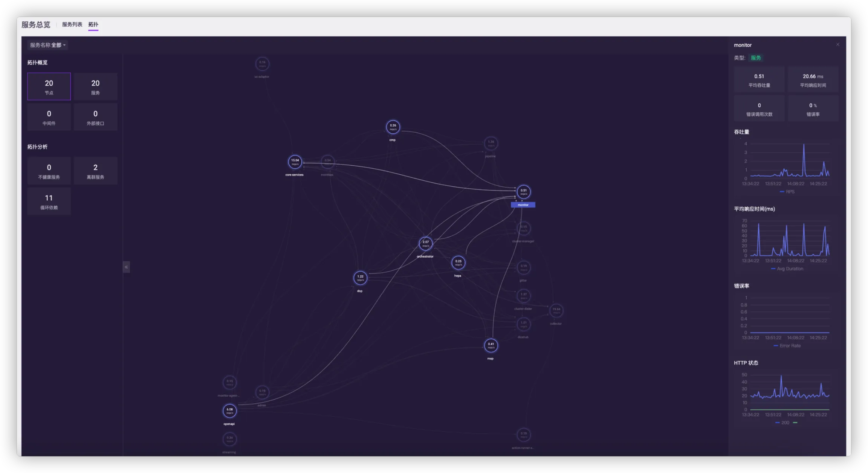The image size is (868, 473).
Task: Select the 拓扑 tab
Action: (x=93, y=24)
